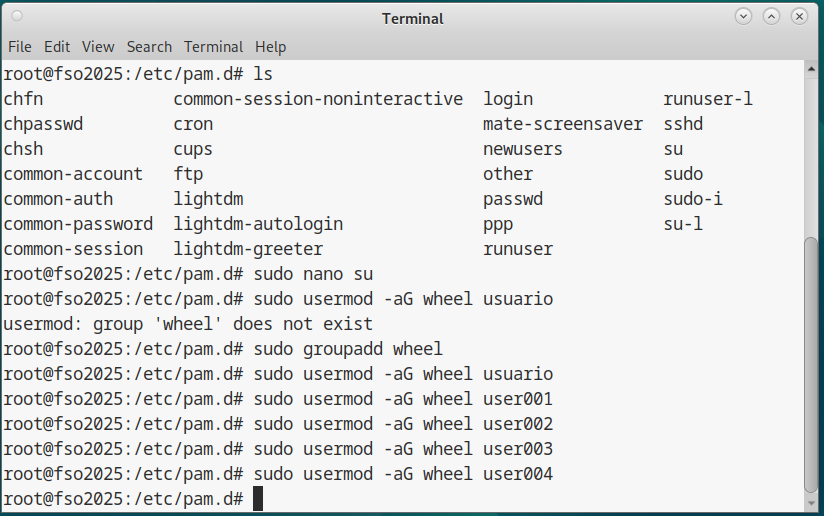
Task: Click the block cursor at the prompt
Action: (x=258, y=499)
